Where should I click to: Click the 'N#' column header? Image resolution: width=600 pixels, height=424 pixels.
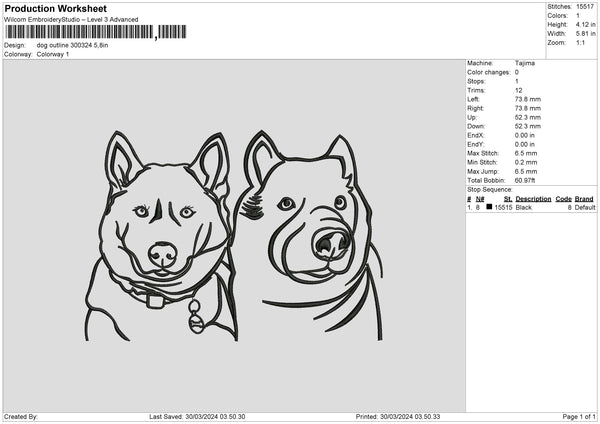(480, 199)
